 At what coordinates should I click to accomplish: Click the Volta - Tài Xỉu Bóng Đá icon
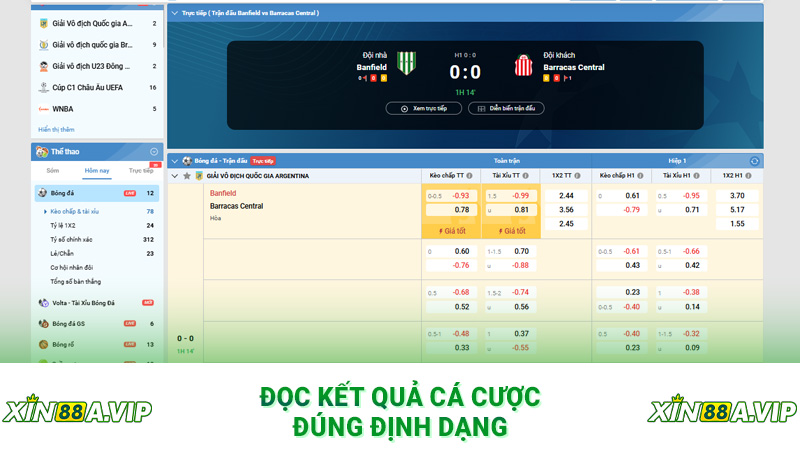(x=43, y=302)
